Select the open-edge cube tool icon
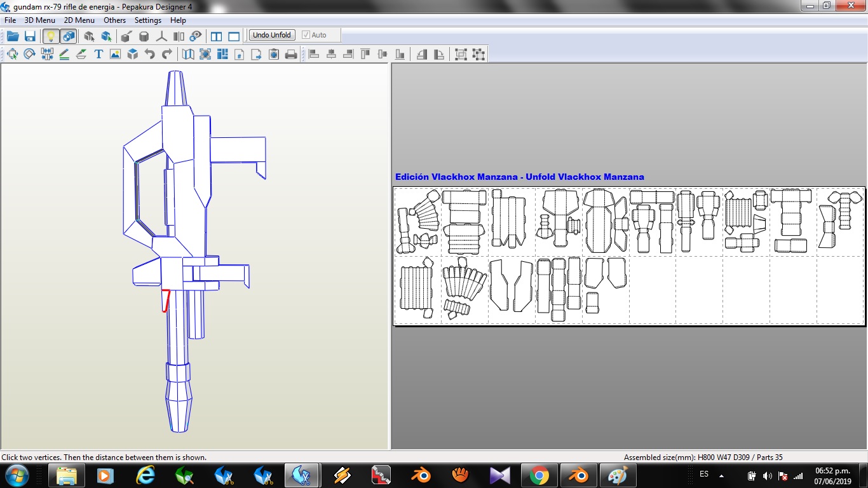Screen dimensions: 868x488 coord(126,36)
